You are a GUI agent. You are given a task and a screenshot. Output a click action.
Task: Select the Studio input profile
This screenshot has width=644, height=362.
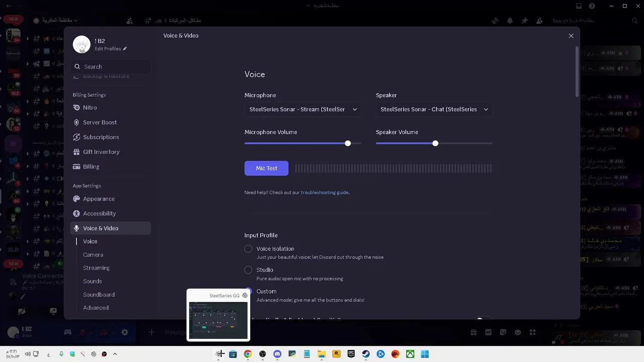[248, 270]
